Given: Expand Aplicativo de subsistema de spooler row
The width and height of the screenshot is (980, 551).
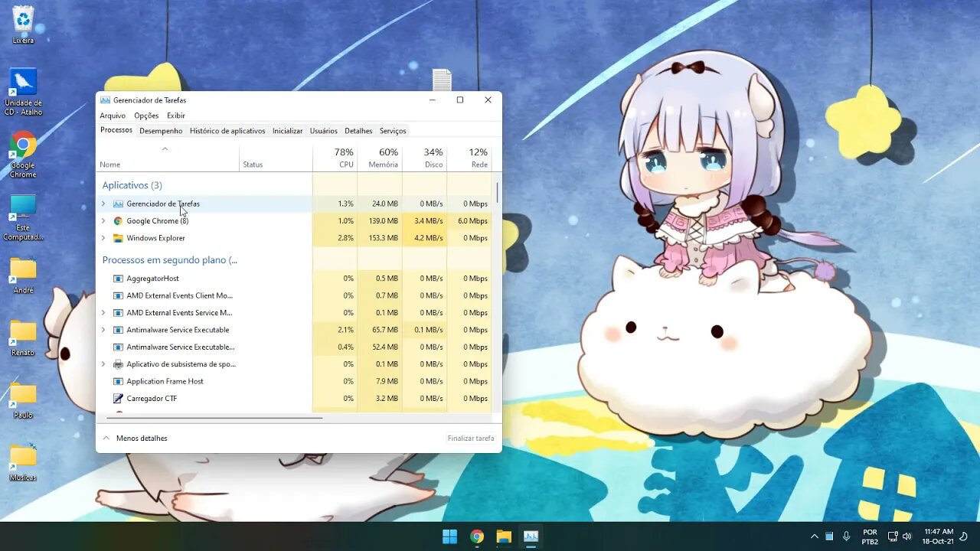Looking at the screenshot, I should [x=103, y=364].
